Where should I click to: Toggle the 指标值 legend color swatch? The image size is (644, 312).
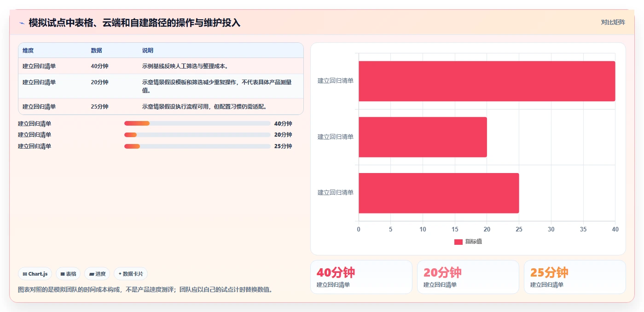click(x=458, y=242)
